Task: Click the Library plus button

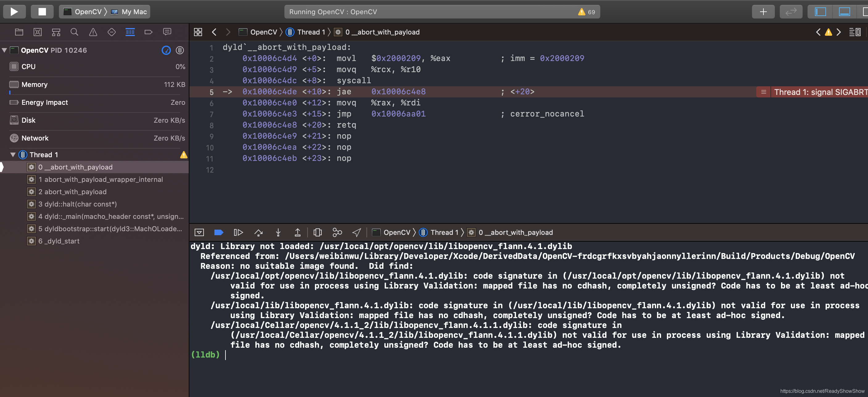Action: click(763, 12)
